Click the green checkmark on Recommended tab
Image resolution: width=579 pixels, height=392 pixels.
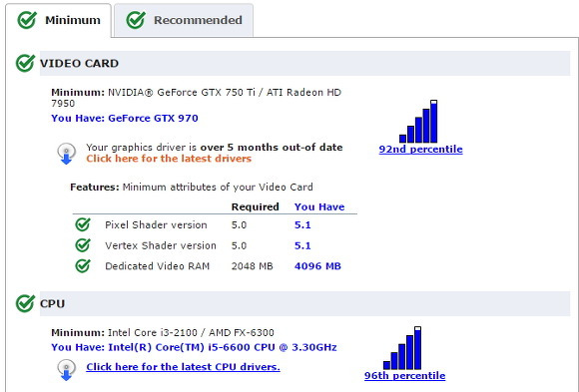tap(136, 20)
